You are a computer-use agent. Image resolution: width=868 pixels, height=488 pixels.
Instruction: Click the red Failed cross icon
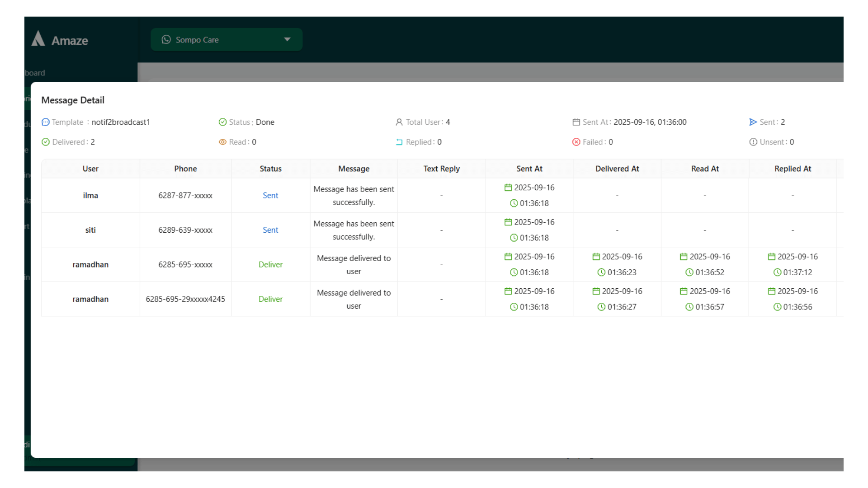point(576,142)
